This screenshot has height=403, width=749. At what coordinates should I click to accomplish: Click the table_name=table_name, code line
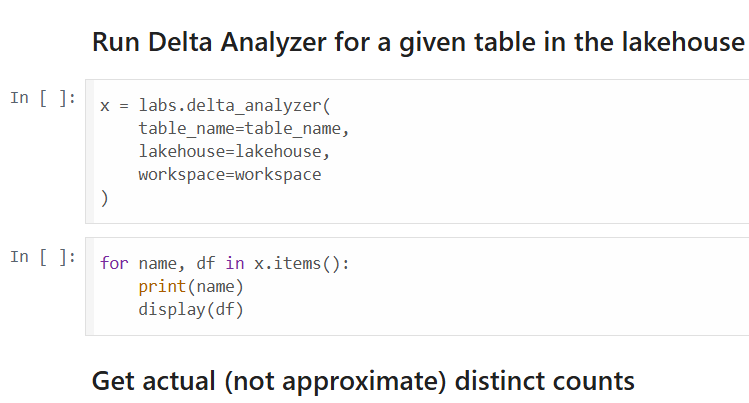click(244, 128)
